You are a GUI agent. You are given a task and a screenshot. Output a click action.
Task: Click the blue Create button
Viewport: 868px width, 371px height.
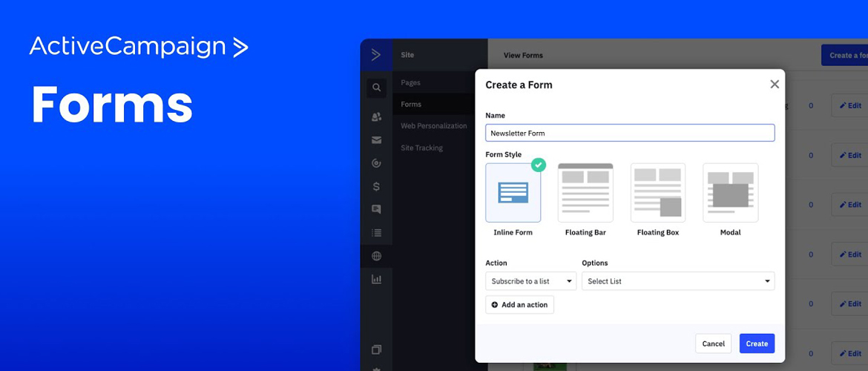click(757, 344)
